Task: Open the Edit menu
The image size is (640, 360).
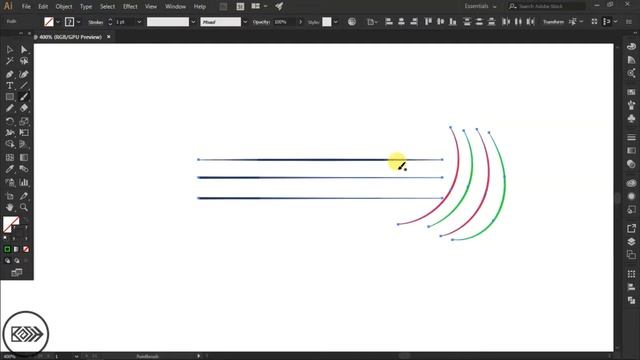Action: coord(43,7)
